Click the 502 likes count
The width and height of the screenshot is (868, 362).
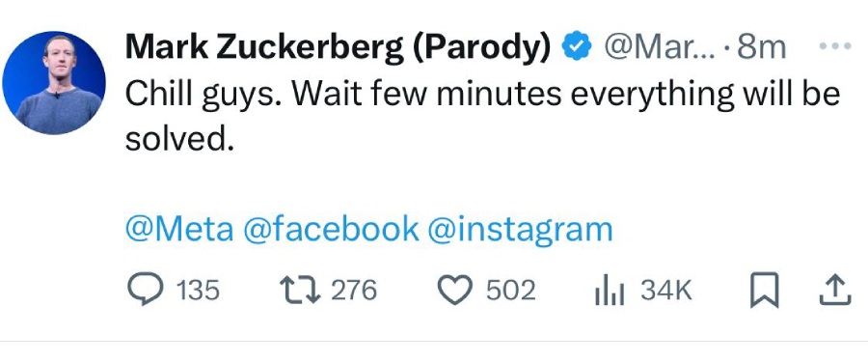[x=511, y=291]
